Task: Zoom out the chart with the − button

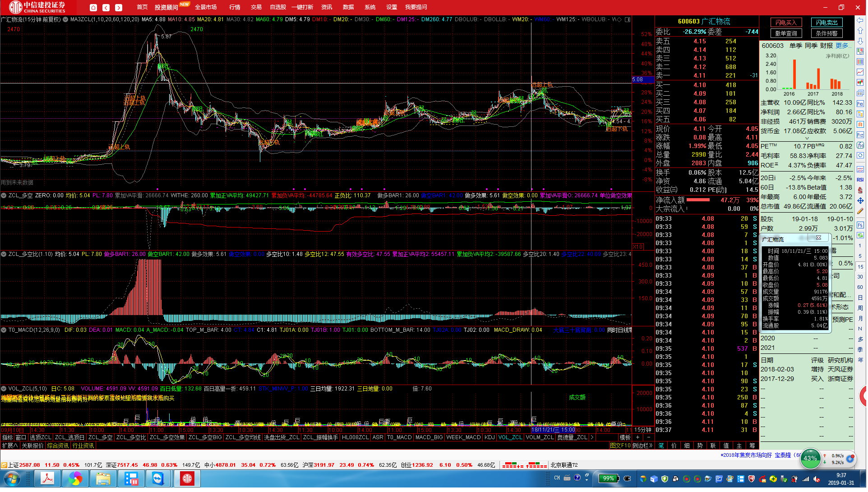Action: tap(649, 437)
